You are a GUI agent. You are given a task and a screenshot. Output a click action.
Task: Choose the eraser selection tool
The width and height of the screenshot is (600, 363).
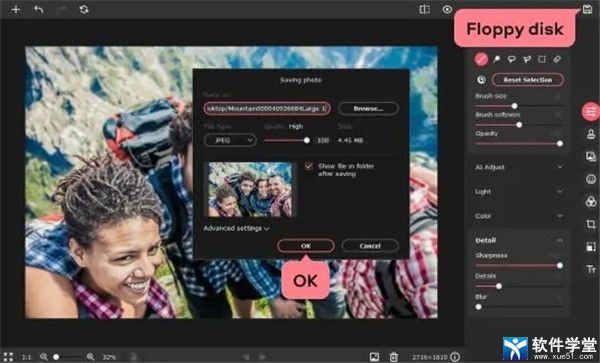pyautogui.click(x=557, y=59)
